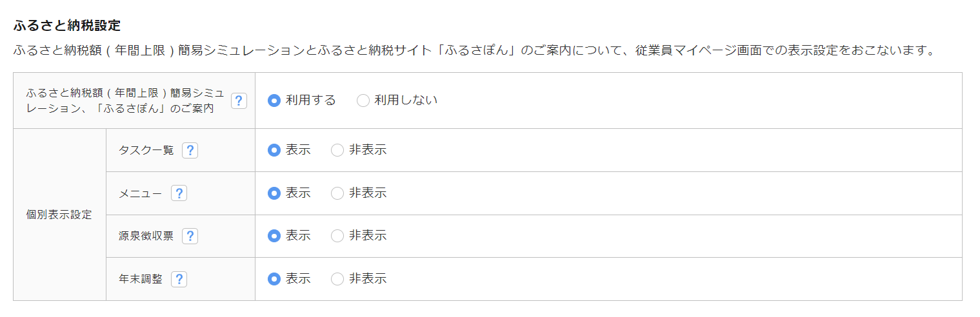
Task: Click help icon beside ふるさと納税額 simulation label
Action: tap(239, 101)
